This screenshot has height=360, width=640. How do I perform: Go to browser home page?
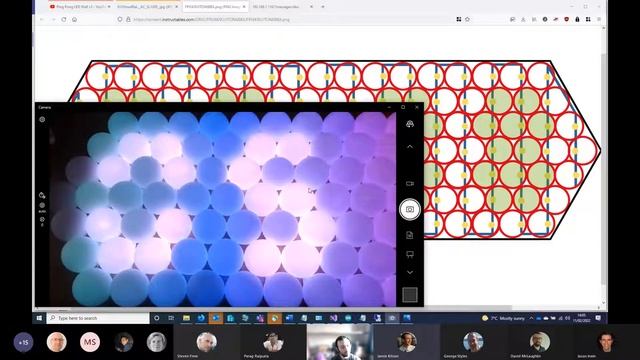[74, 19]
